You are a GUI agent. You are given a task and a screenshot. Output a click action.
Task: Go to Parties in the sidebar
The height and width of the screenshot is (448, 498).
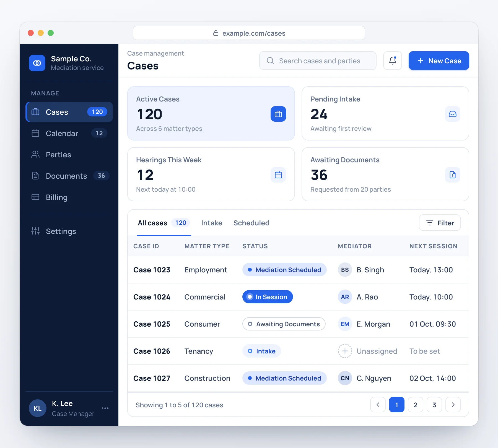(x=69, y=155)
